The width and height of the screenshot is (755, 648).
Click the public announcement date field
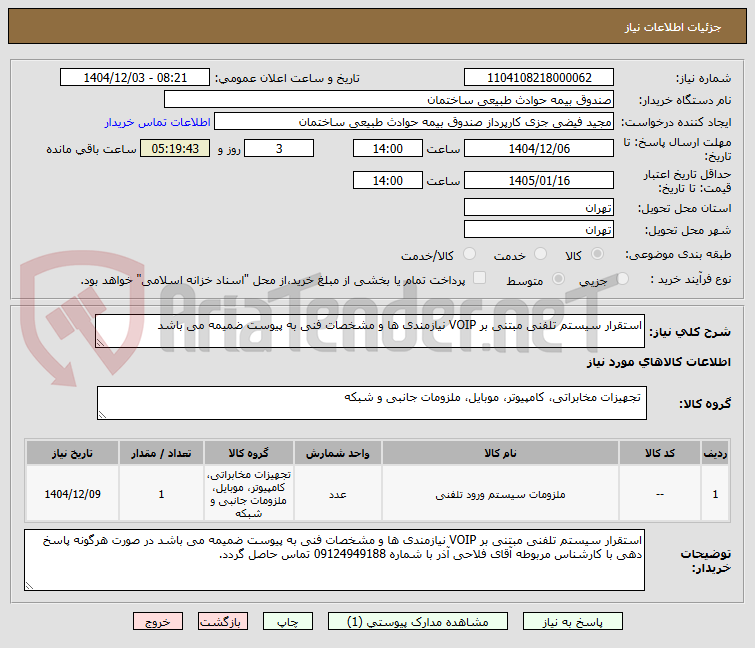click(135, 78)
